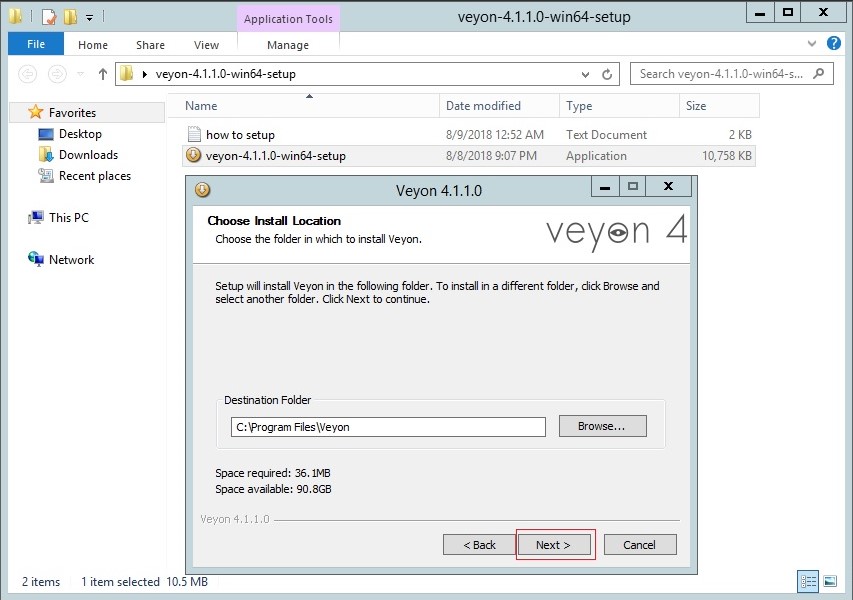Click the Next button to continue installation
The image size is (853, 600).
pos(555,544)
